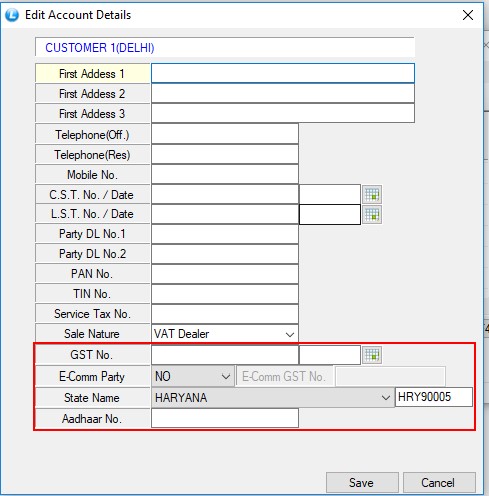Click the Telephone(Off.) input field
Screen dimensions: 489x496
coord(225,134)
